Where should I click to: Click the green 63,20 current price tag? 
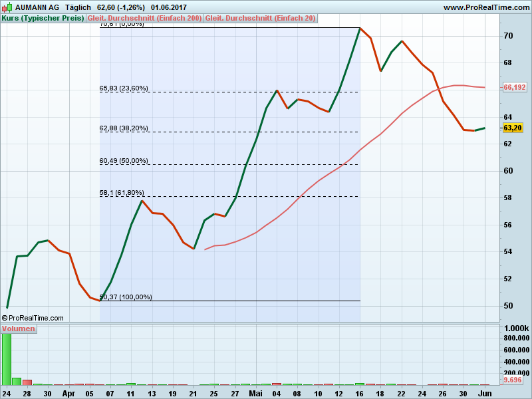512,128
